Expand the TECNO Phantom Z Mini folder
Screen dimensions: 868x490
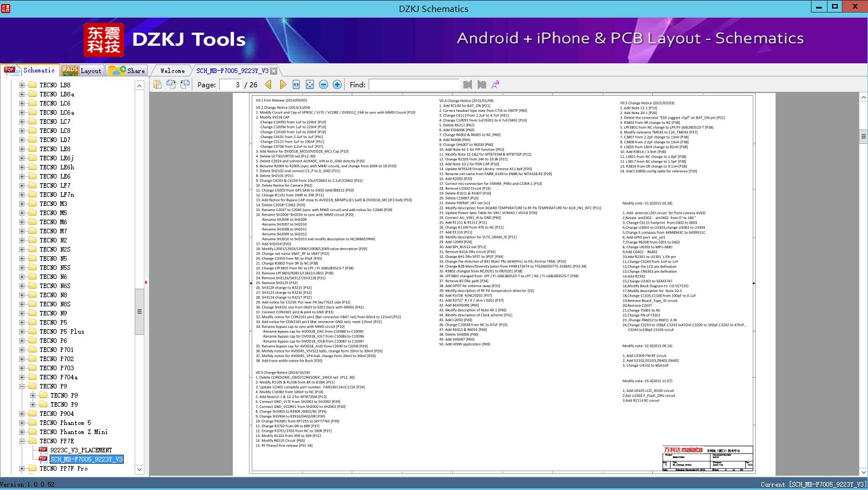coord(22,432)
